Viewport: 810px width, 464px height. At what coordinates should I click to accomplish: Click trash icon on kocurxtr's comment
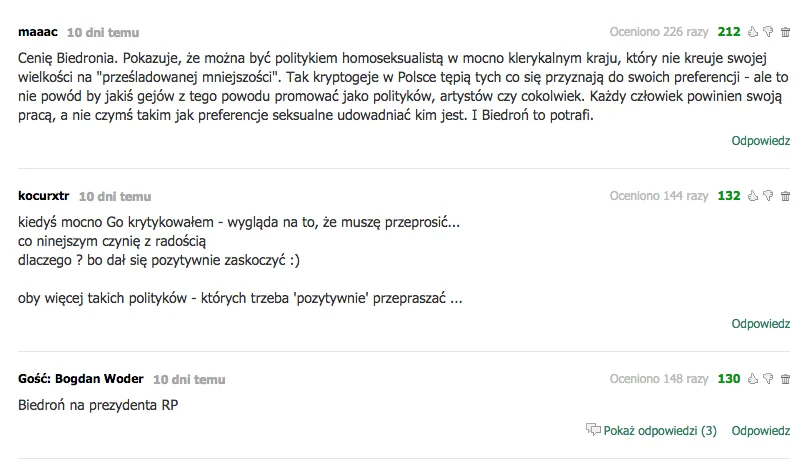[x=785, y=196]
